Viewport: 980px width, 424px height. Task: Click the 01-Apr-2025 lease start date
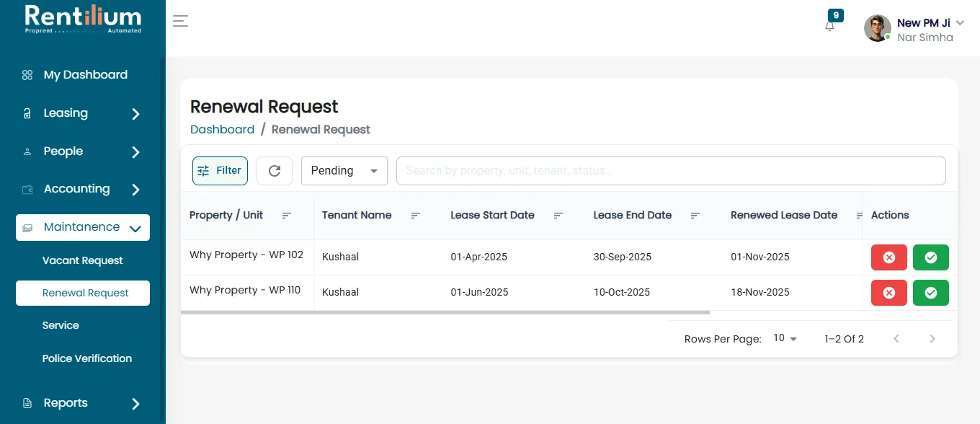point(479,257)
